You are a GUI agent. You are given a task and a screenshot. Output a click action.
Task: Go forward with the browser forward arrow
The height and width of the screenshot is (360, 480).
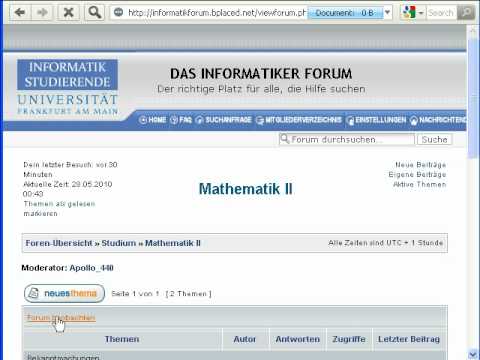click(x=42, y=13)
